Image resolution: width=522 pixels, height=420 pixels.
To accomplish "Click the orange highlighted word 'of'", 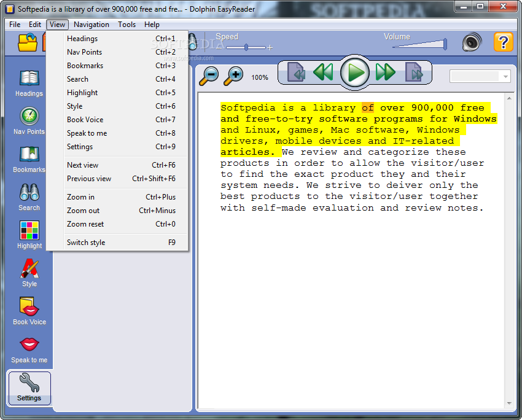I will [368, 108].
